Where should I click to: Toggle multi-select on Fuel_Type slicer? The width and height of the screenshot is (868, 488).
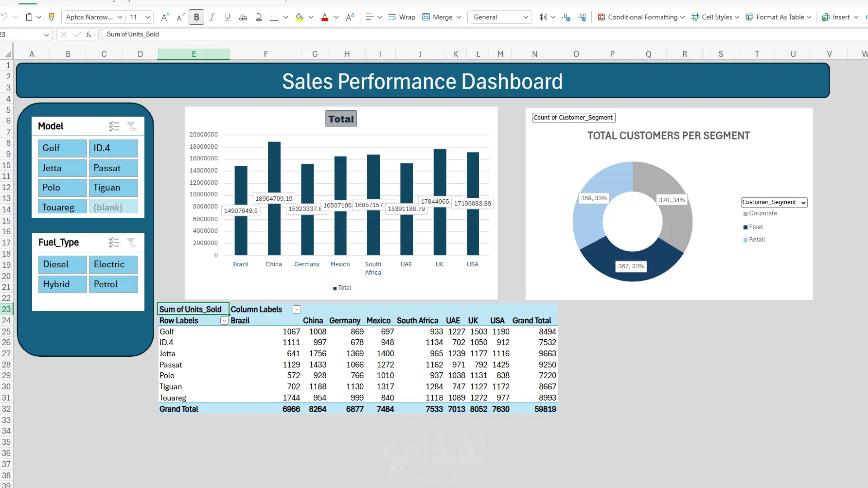click(x=114, y=242)
